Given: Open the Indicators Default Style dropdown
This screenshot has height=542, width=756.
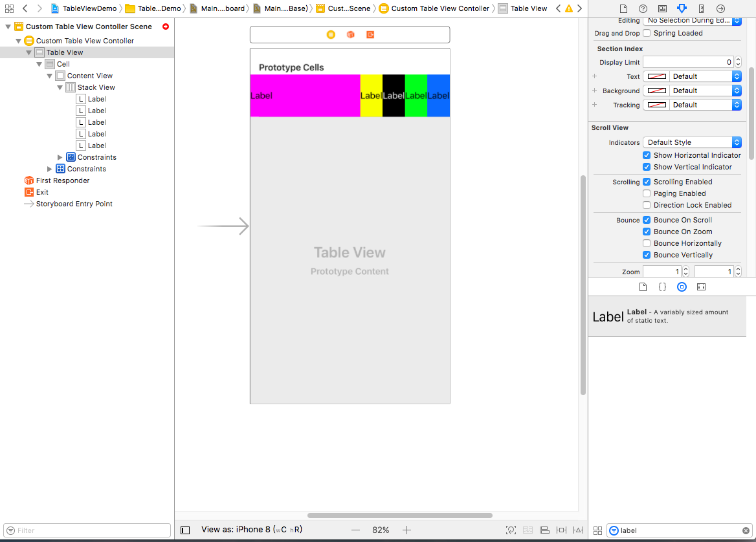Looking at the screenshot, I should [x=692, y=142].
